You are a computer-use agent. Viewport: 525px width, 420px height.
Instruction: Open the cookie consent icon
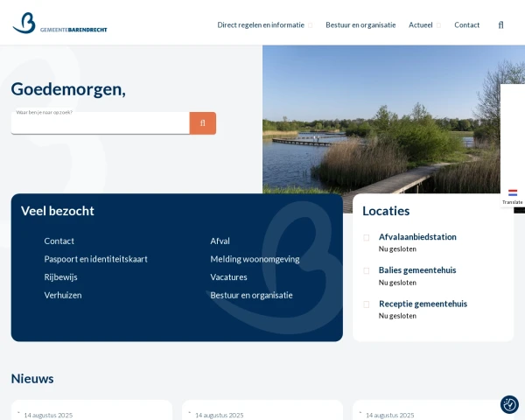(x=509, y=404)
